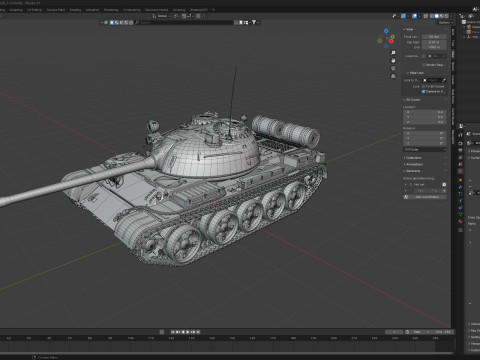
Task: Open the orange Object properties tab
Action: click(460, 180)
